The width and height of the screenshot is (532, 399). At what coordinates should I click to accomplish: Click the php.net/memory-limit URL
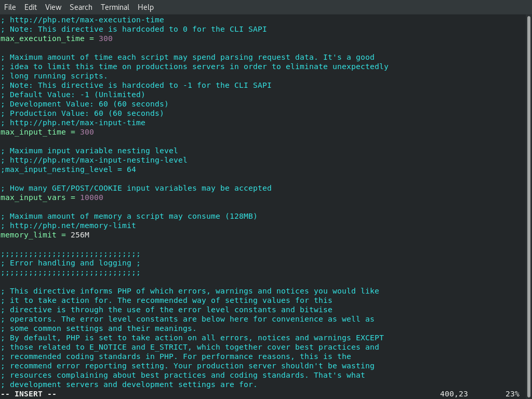[73, 225]
